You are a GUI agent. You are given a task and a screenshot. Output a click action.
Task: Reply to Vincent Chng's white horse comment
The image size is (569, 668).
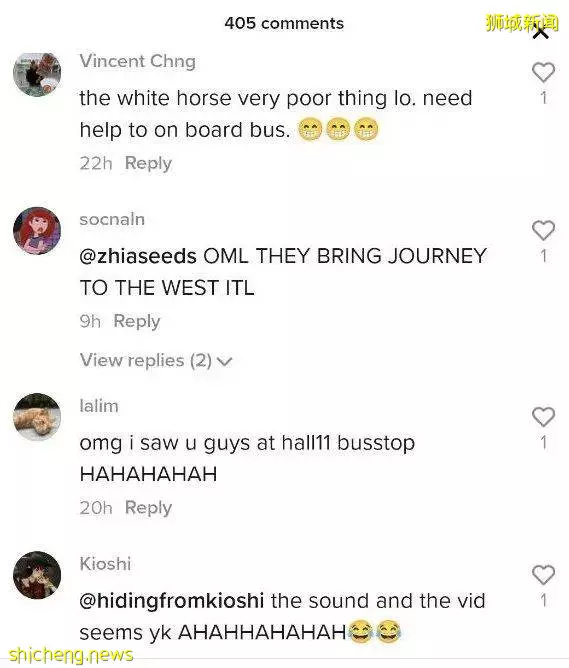tap(148, 163)
